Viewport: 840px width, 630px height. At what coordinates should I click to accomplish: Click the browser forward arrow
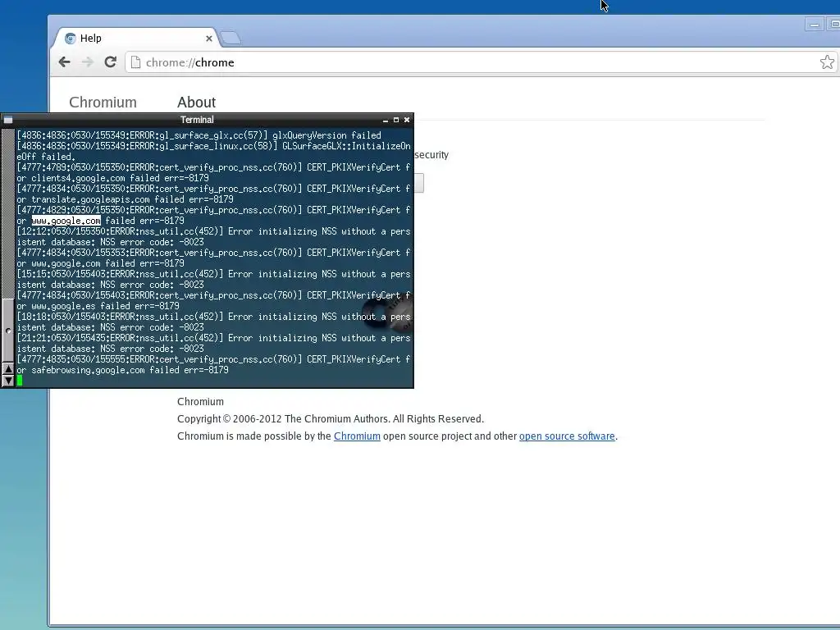click(x=87, y=62)
